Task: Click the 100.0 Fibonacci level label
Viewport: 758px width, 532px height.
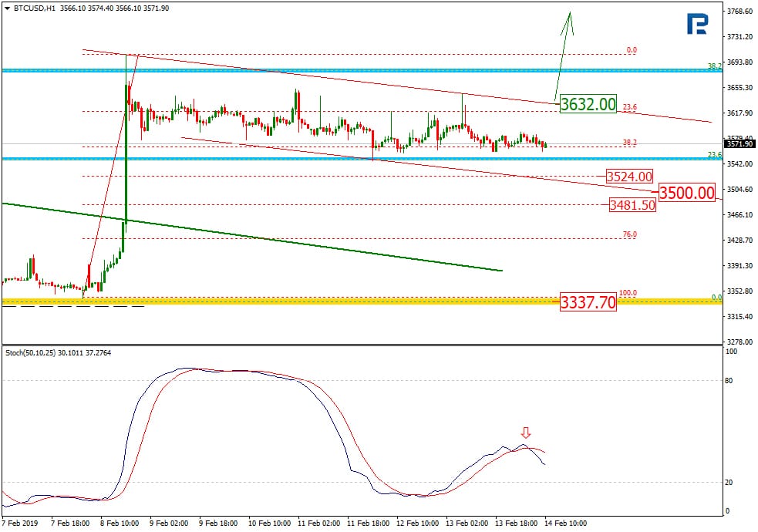Action: click(x=628, y=293)
